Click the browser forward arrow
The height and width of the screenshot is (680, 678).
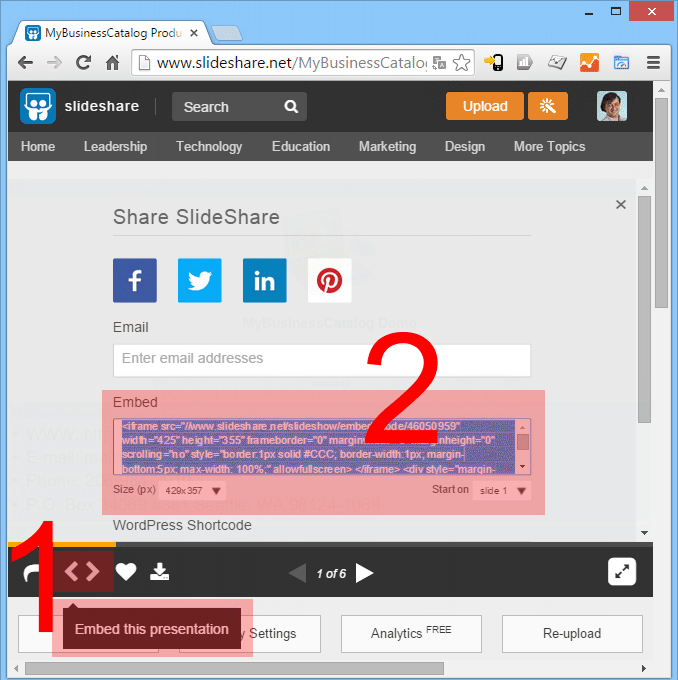54,63
